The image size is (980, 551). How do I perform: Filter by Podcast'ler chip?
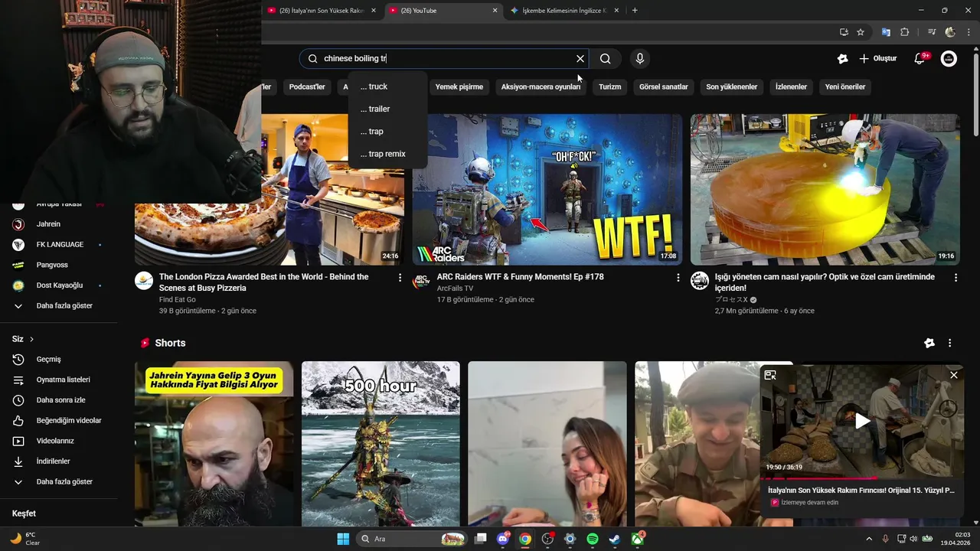[x=307, y=86]
